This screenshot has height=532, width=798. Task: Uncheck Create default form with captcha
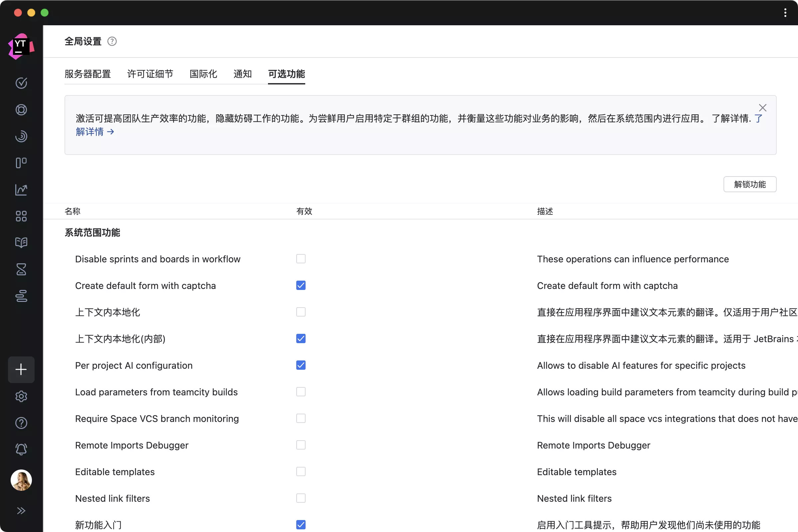(301, 285)
